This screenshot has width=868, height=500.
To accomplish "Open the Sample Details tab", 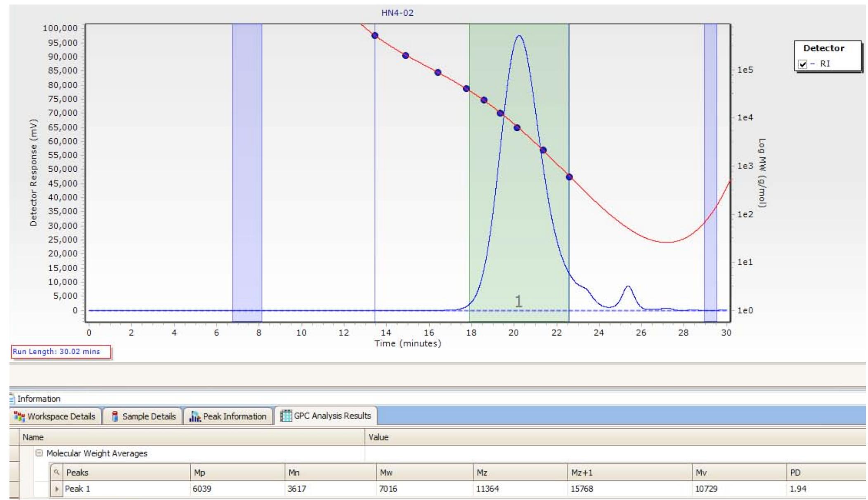I will (x=144, y=416).
